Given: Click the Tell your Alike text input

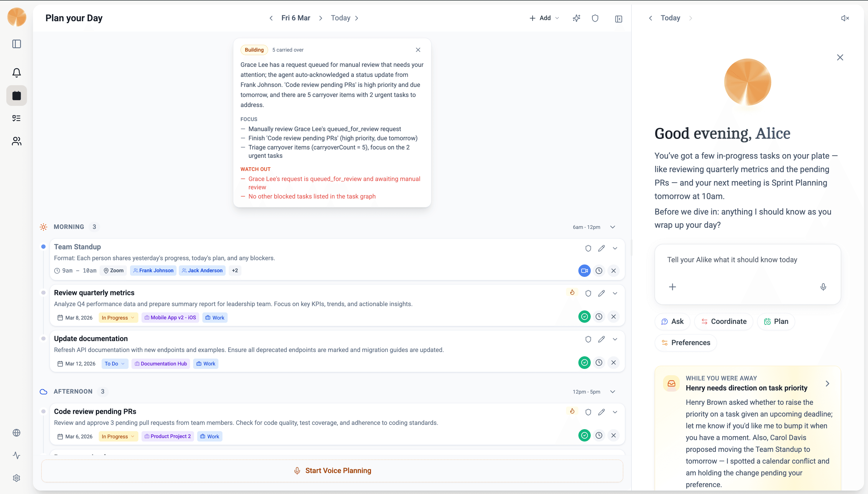Looking at the screenshot, I should 732,260.
